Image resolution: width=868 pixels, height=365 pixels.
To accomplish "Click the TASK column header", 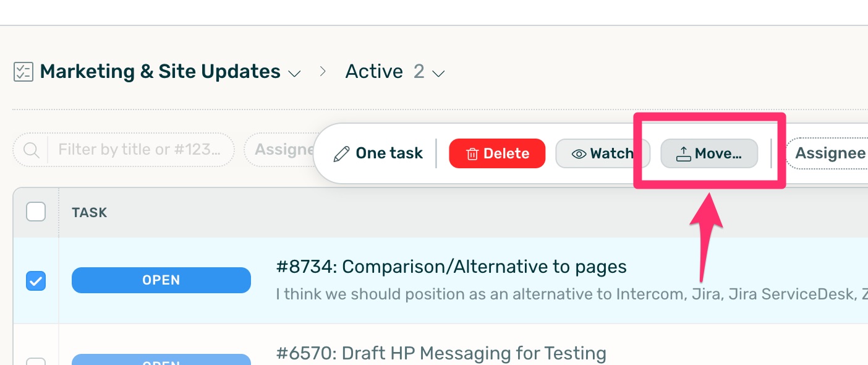I will coord(90,213).
